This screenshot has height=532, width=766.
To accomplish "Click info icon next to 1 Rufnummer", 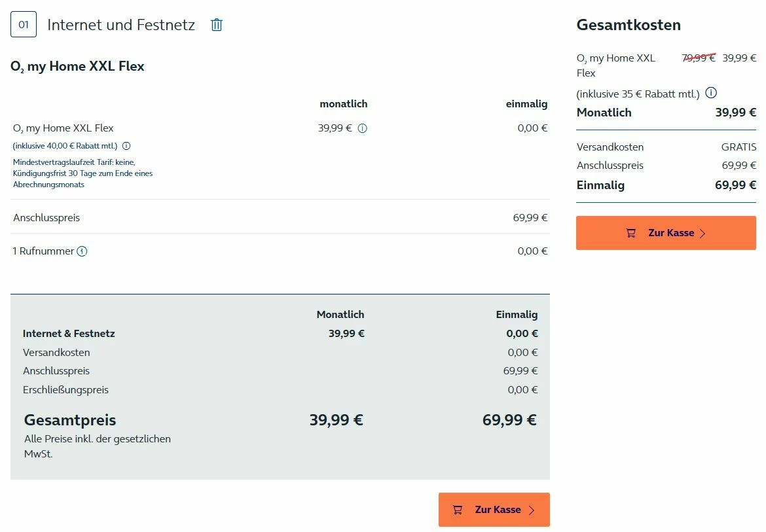I will tap(82, 251).
